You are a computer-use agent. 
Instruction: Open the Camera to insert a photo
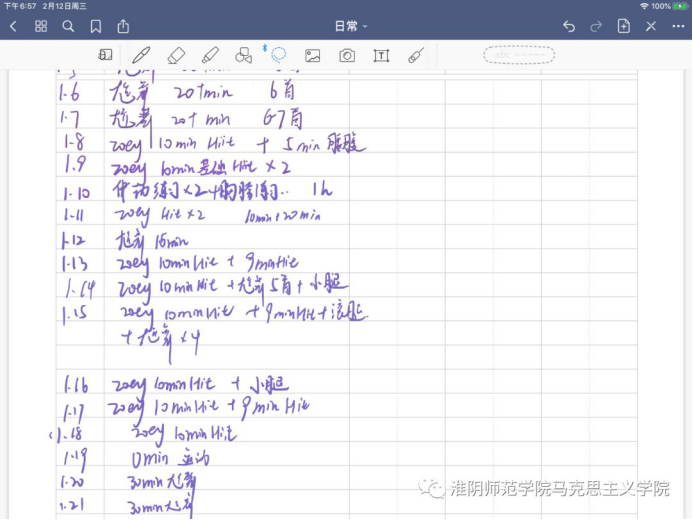(x=347, y=56)
